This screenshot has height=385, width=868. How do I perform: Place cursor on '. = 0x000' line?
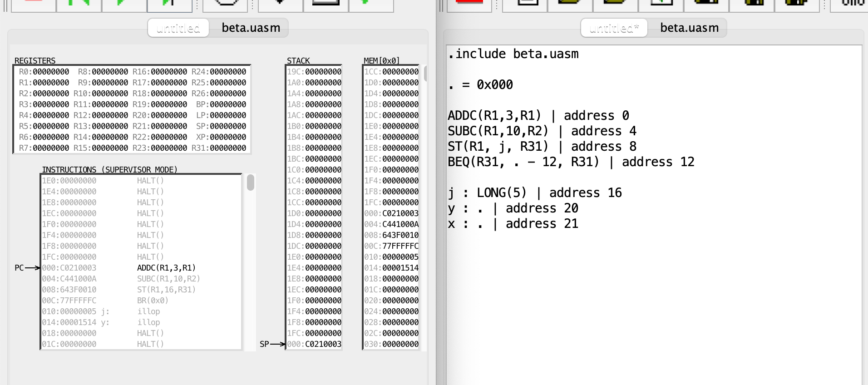(x=480, y=85)
